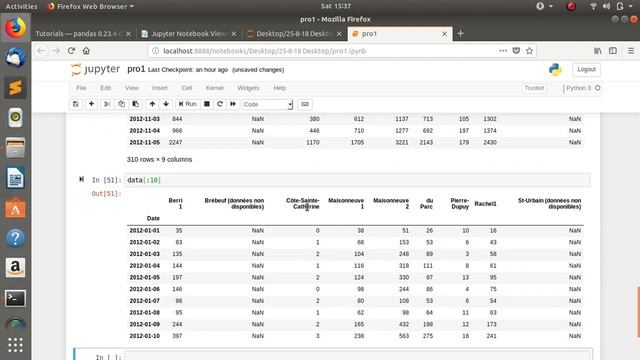The height and width of the screenshot is (360, 640).
Task: Move selected cell down arrow
Action: 166,104
